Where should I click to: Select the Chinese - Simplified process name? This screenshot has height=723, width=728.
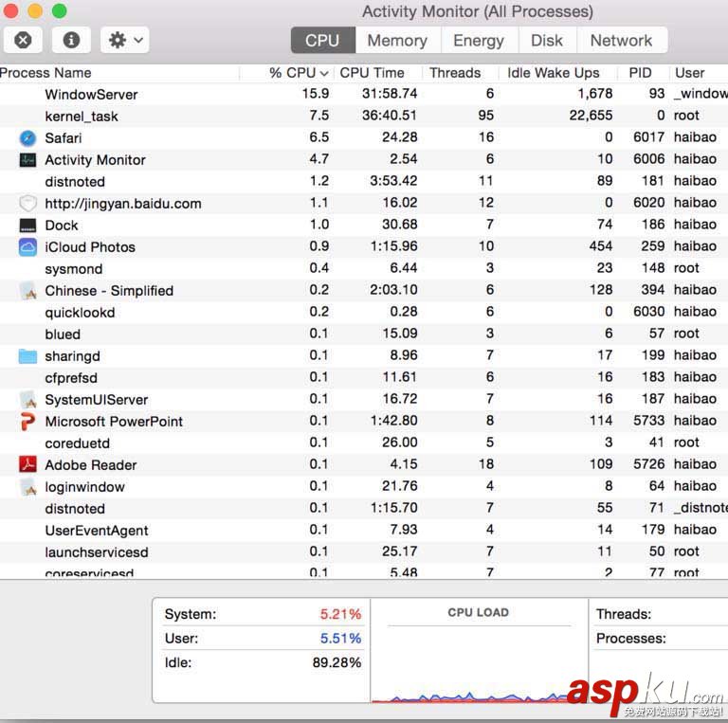click(109, 291)
